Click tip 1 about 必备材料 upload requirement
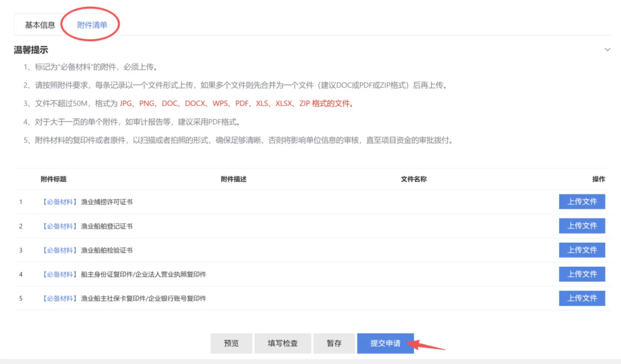Screen dimensions: 621x364 pyautogui.click(x=91, y=67)
